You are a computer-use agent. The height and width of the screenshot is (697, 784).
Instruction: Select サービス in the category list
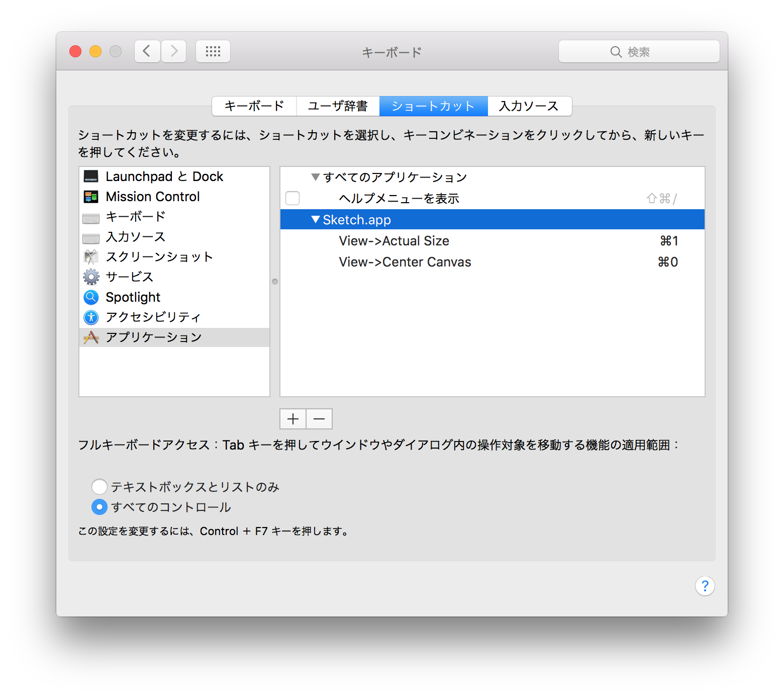tap(174, 277)
